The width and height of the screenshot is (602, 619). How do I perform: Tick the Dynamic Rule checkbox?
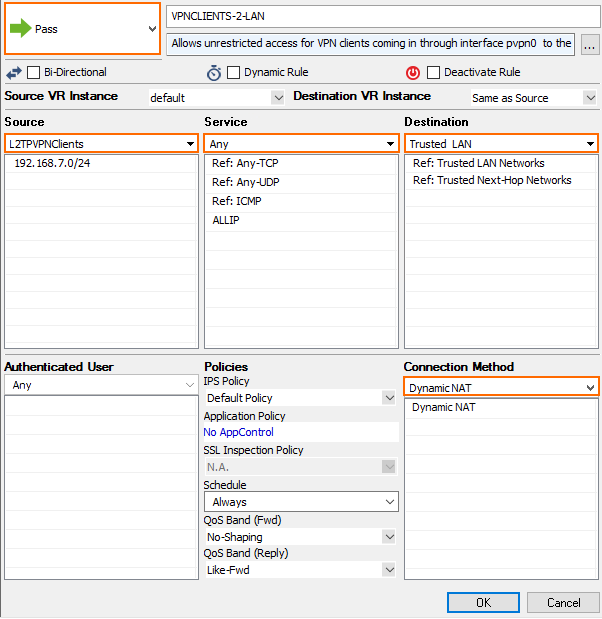[x=233, y=73]
